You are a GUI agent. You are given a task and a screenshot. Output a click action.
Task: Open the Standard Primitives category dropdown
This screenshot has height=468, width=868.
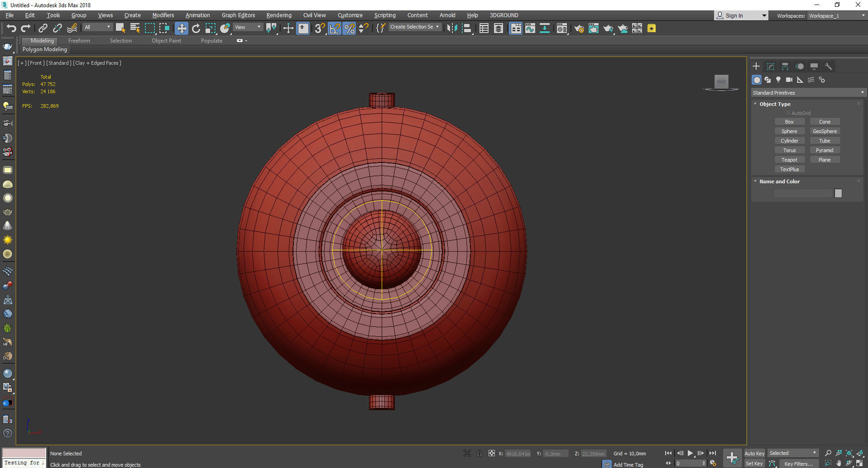coord(808,93)
